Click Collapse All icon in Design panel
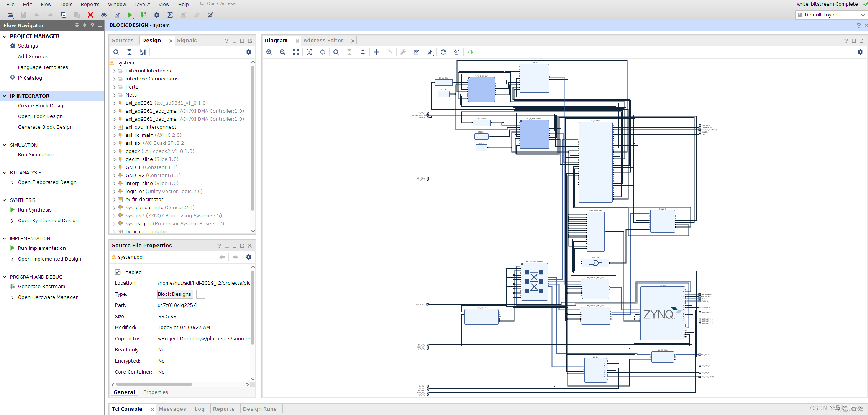 pos(130,52)
